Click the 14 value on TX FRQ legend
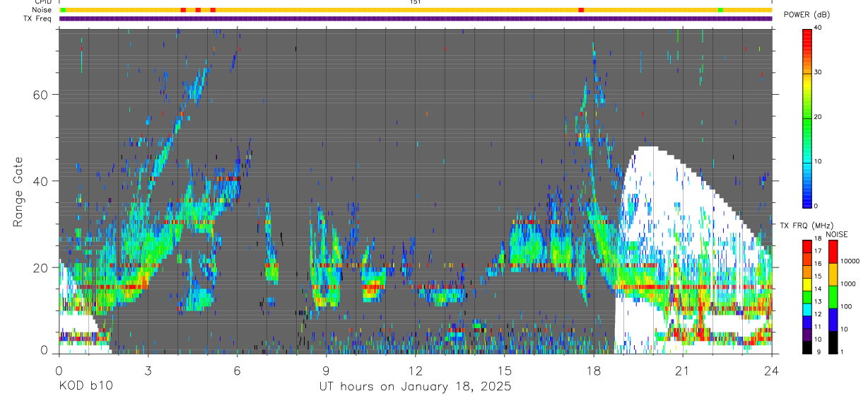 [818, 289]
